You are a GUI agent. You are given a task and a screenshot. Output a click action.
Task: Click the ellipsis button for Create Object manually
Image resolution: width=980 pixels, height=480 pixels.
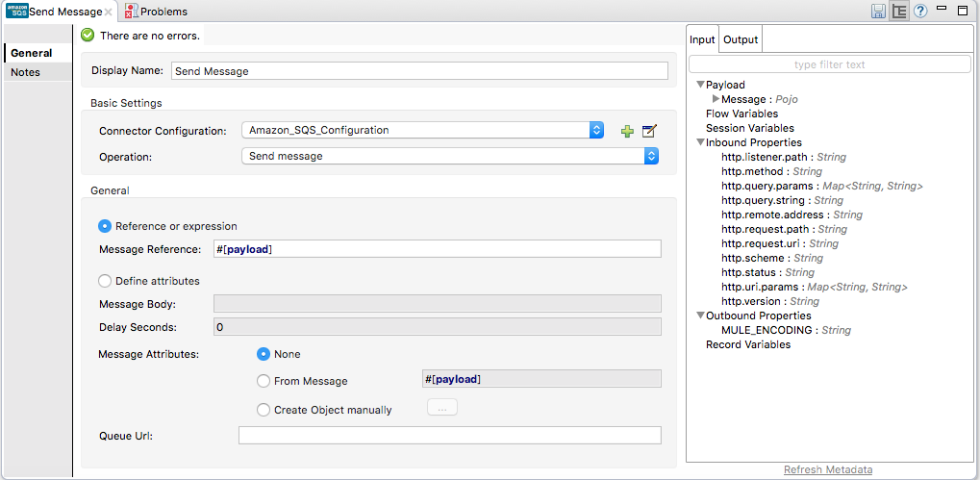pyautogui.click(x=442, y=408)
